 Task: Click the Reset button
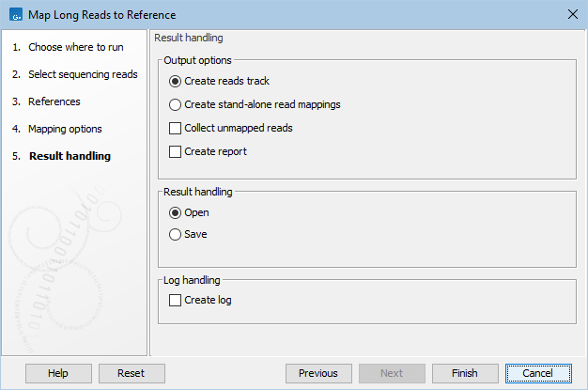tap(132, 373)
